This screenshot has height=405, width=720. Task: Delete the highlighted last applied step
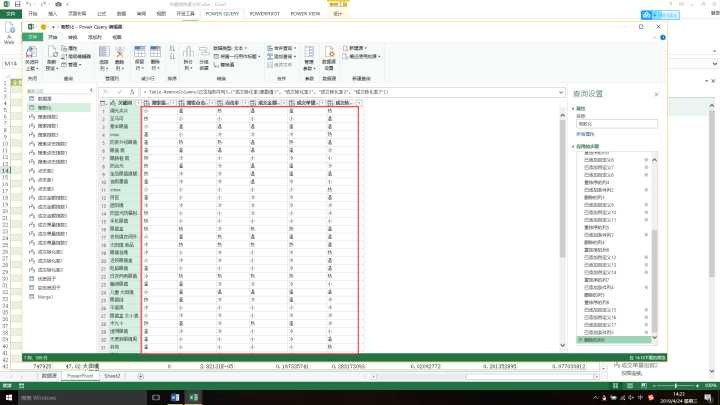[582, 340]
